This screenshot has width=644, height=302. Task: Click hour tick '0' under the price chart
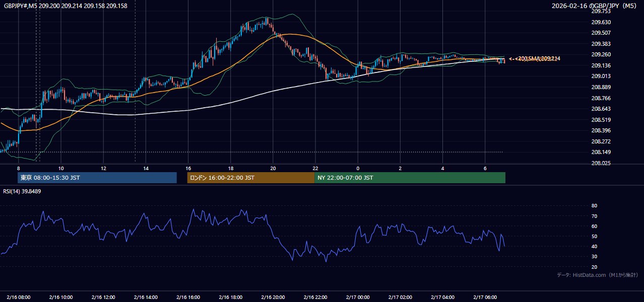click(x=357, y=168)
